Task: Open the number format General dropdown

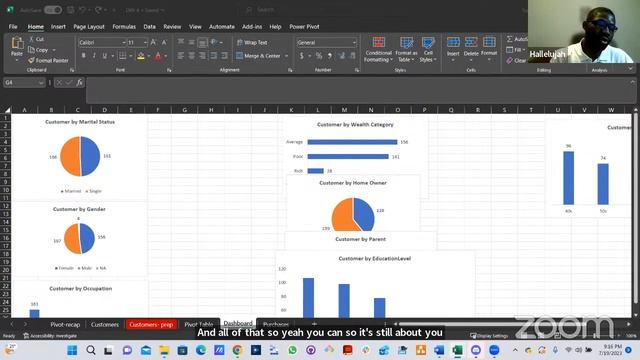Action: [x=354, y=42]
